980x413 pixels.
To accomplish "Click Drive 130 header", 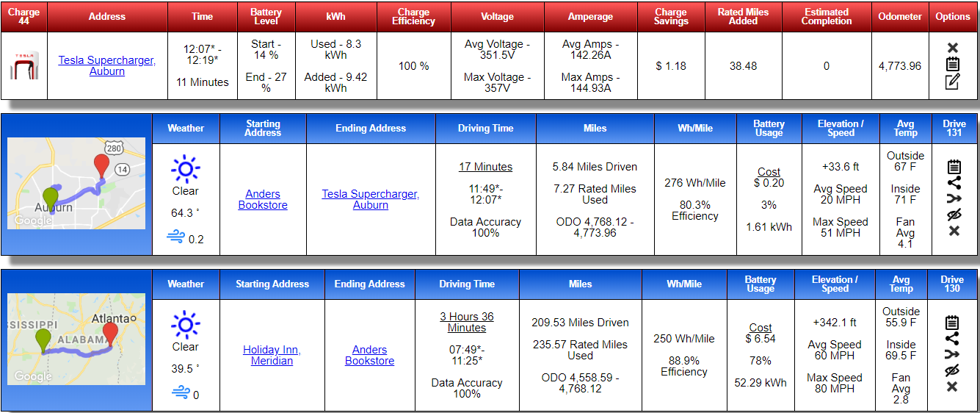I will [952, 284].
